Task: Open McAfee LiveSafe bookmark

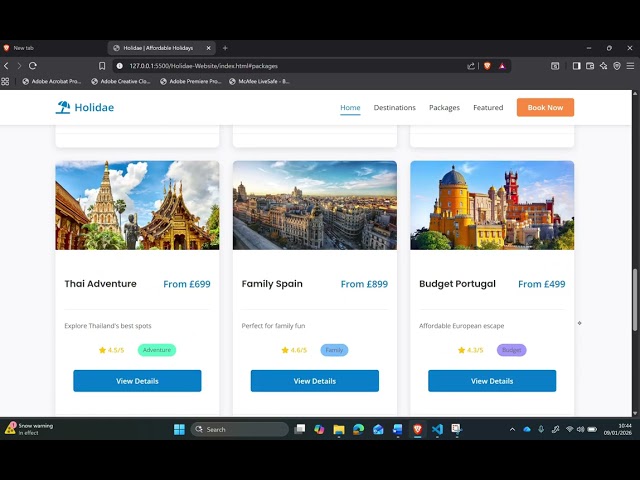Action: [x=259, y=81]
